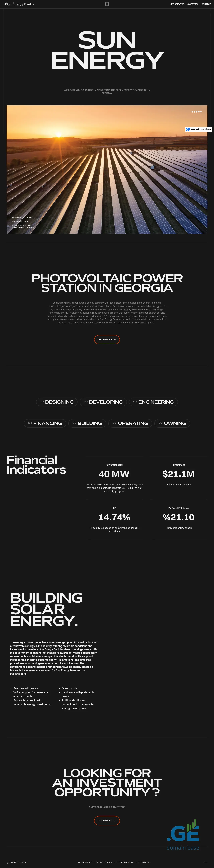Select the 02 Developing pill
This screenshot has width=214, height=868.
(x=103, y=402)
